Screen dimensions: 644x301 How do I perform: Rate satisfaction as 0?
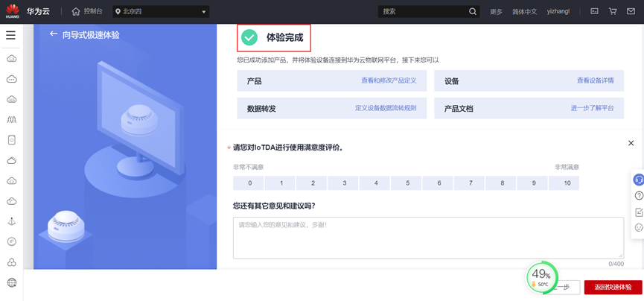click(249, 183)
